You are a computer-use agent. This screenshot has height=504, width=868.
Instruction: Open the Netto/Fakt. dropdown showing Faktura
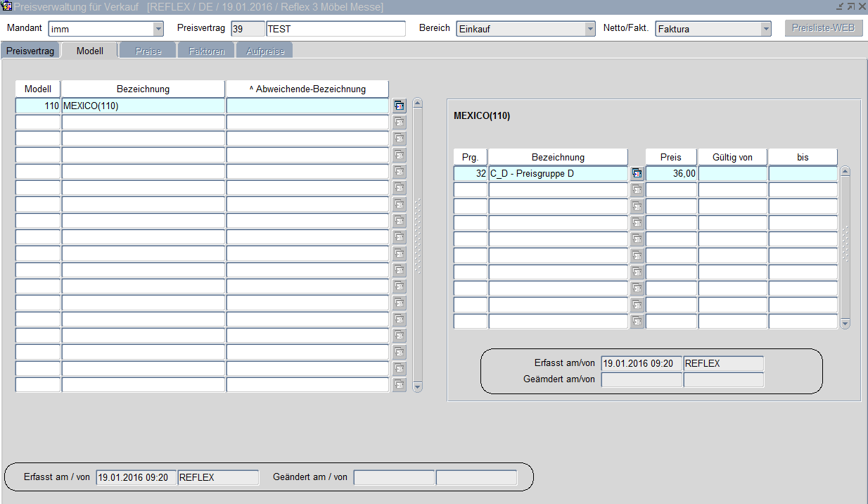[x=766, y=29]
